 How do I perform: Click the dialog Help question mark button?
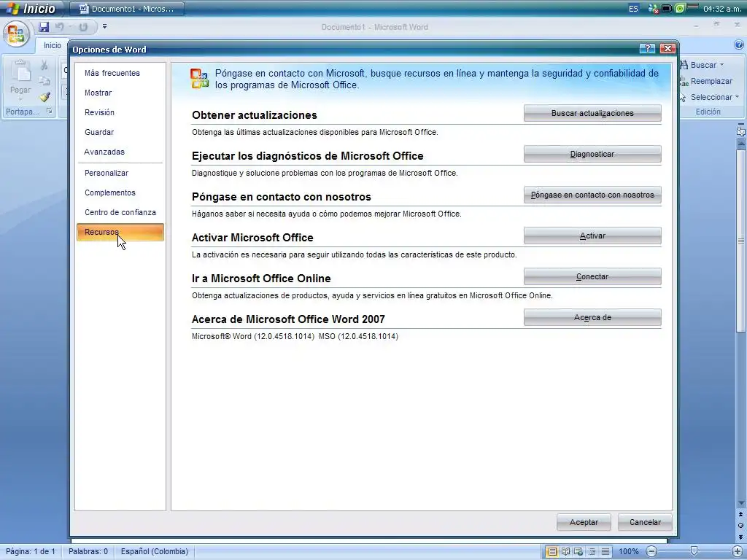[x=647, y=49]
